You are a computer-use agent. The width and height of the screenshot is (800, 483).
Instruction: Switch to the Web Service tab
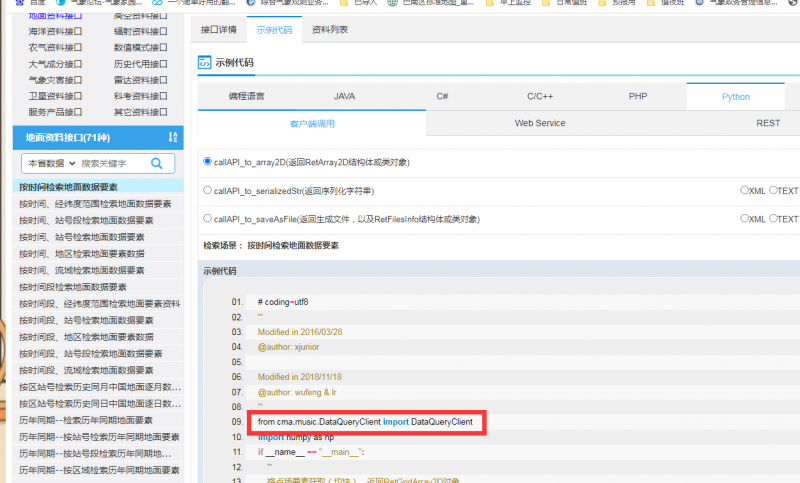(x=540, y=123)
